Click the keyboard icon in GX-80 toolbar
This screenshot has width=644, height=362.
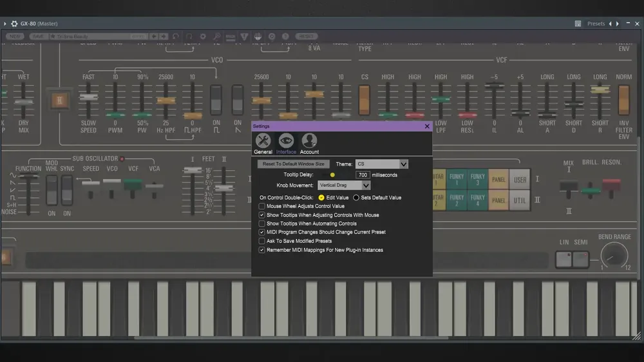(x=258, y=37)
